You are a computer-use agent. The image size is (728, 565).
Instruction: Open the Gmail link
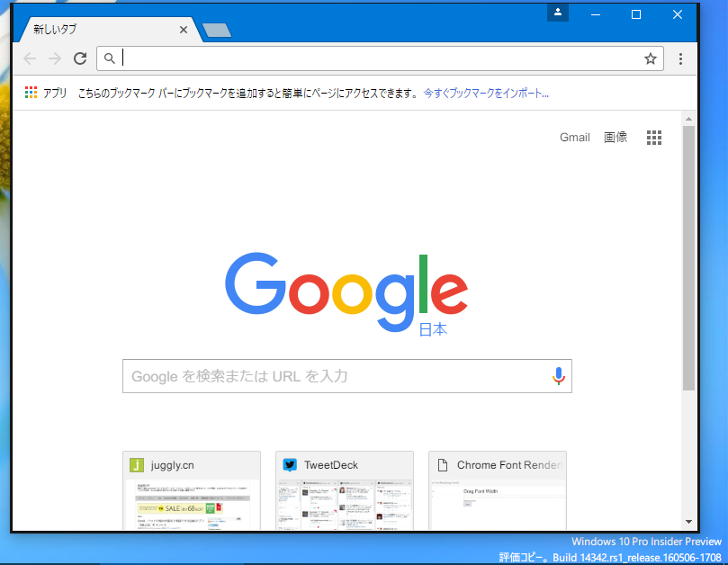(x=574, y=138)
